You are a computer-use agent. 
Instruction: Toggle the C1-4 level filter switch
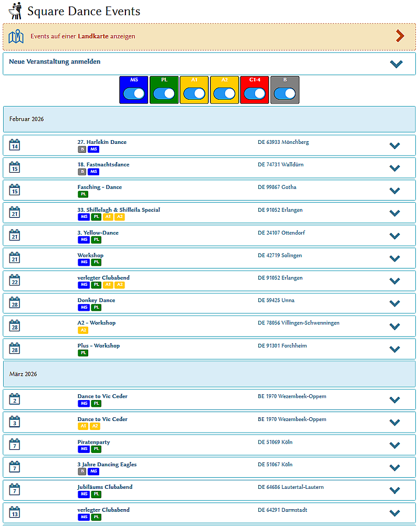click(255, 93)
